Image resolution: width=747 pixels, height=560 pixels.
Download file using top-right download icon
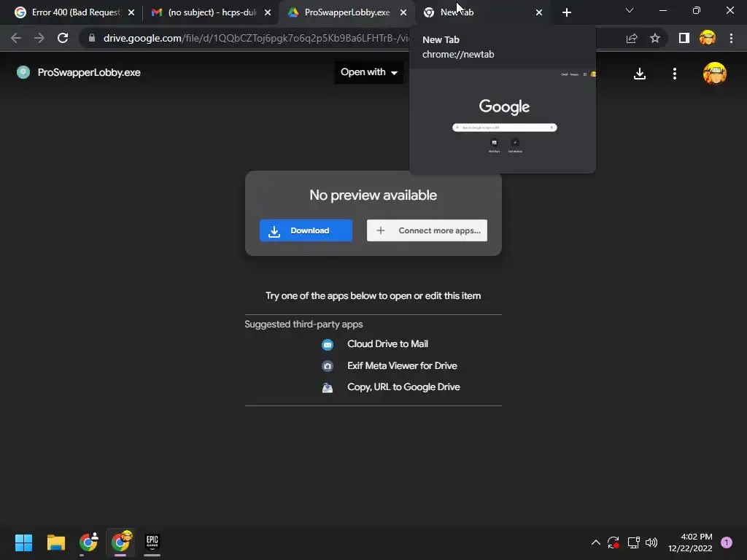click(x=640, y=74)
